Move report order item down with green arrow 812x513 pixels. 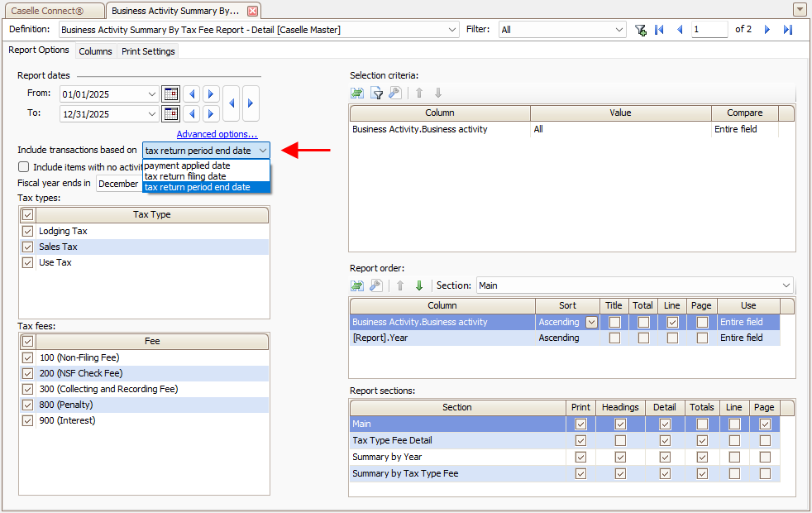coord(419,285)
